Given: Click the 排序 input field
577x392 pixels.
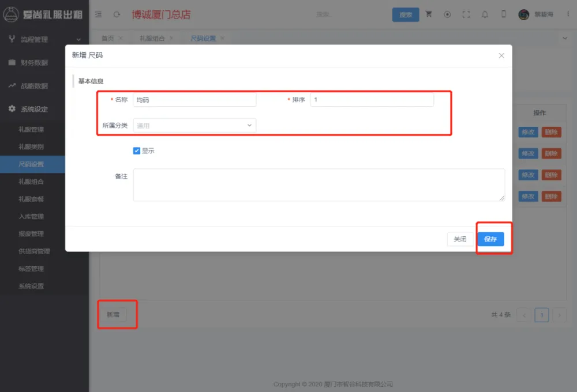Looking at the screenshot, I should [x=372, y=100].
